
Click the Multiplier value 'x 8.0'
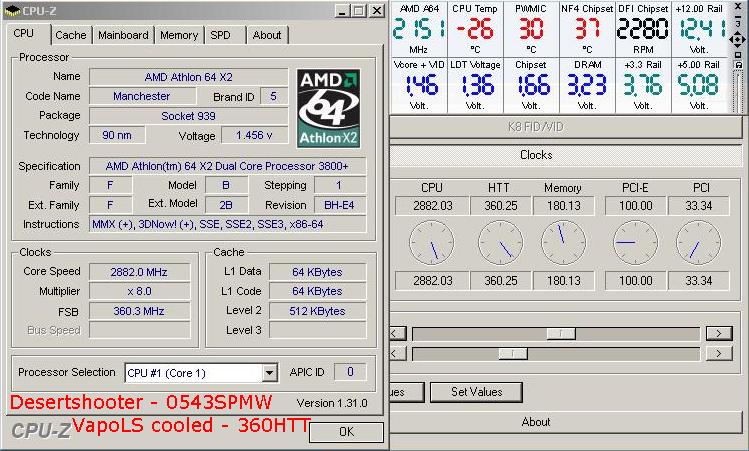pos(139,291)
